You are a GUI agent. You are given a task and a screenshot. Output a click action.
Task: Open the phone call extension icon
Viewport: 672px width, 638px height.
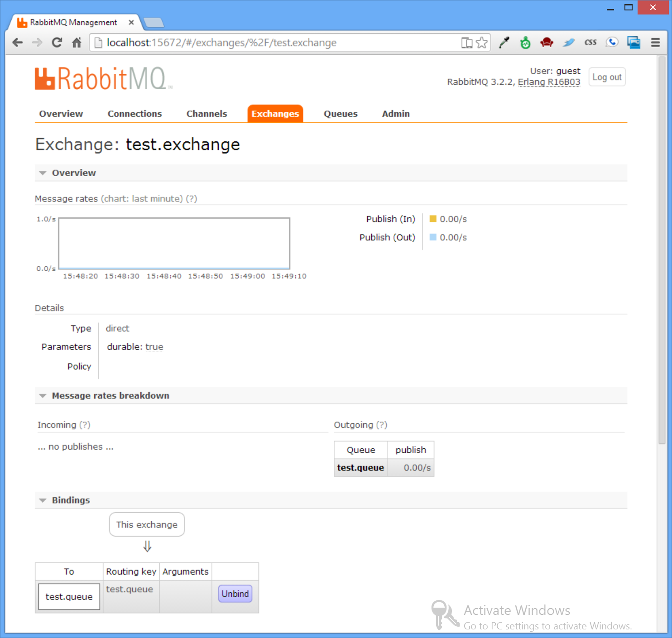[612, 43]
